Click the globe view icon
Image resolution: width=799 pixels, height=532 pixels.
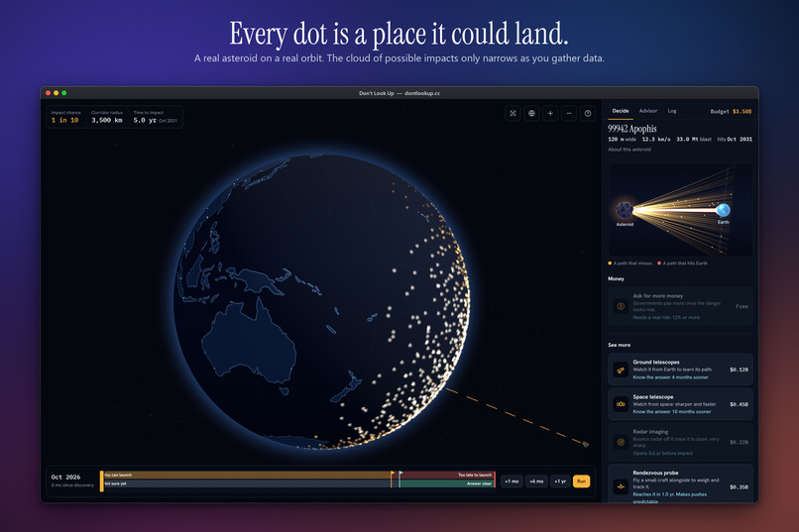click(531, 114)
